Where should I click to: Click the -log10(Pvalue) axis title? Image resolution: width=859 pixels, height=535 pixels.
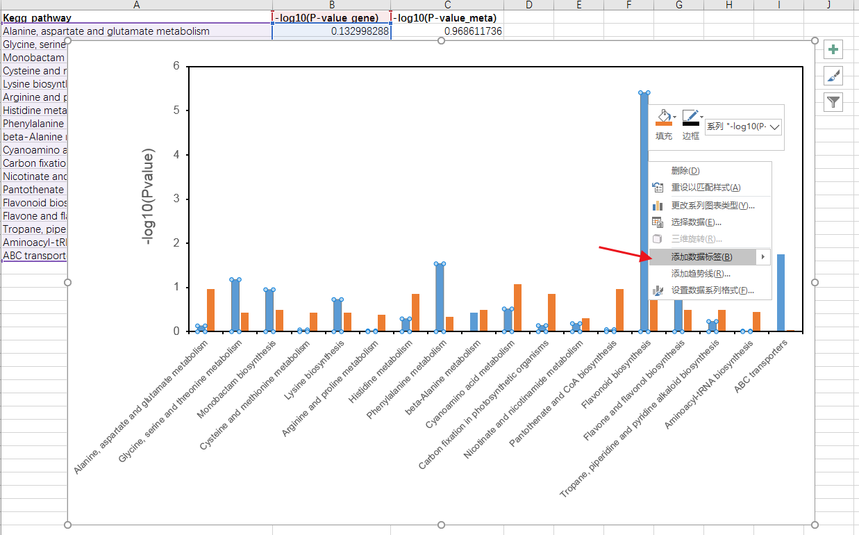147,197
